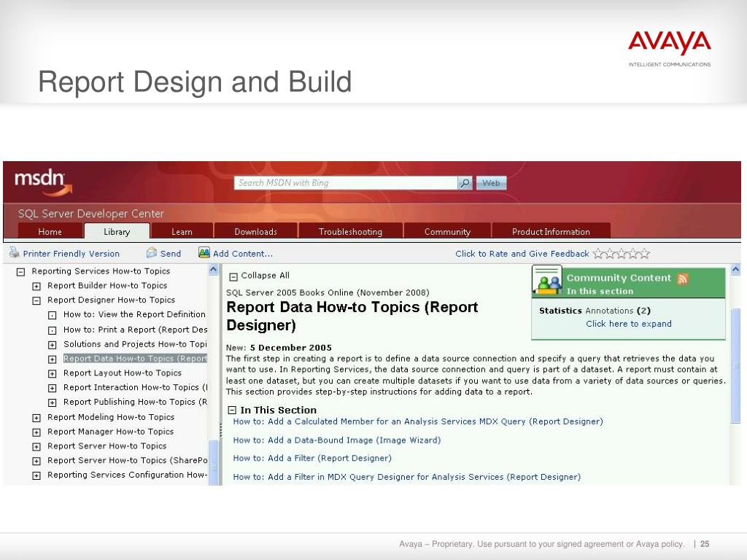Collapse Reporting Services How-to Topics node
The height and width of the screenshot is (560, 747).
pyautogui.click(x=20, y=272)
